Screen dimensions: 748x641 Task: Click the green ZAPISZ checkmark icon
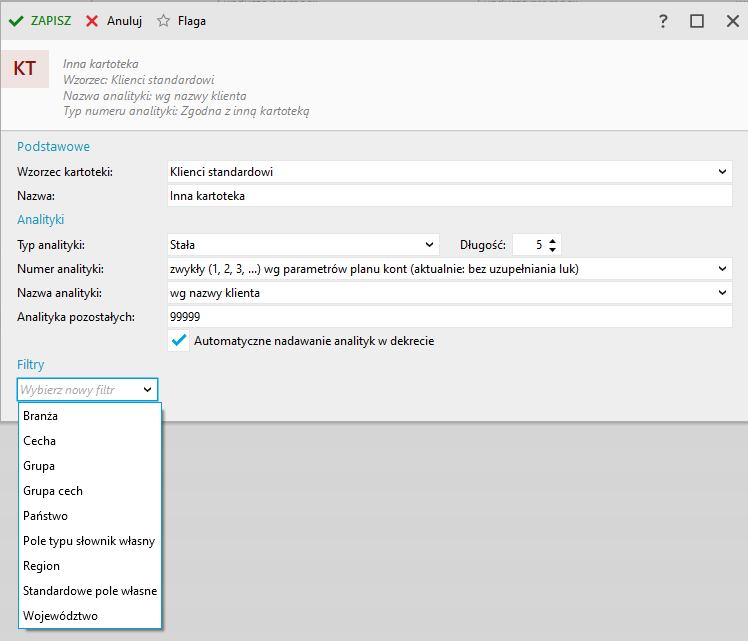[16, 21]
